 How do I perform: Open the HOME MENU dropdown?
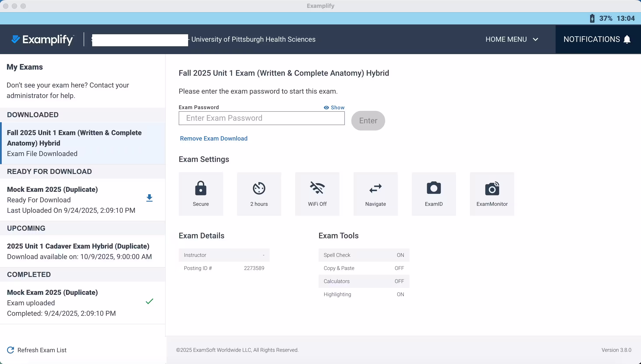point(506,39)
